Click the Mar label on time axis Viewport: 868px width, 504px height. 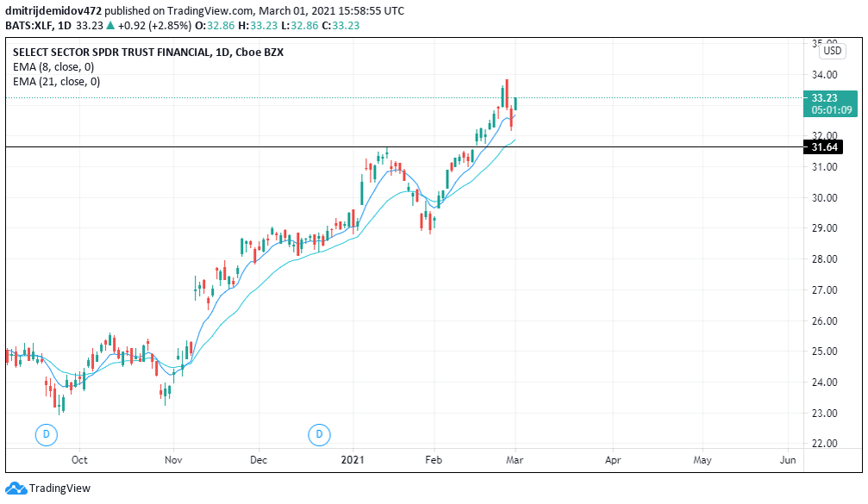[x=515, y=460]
